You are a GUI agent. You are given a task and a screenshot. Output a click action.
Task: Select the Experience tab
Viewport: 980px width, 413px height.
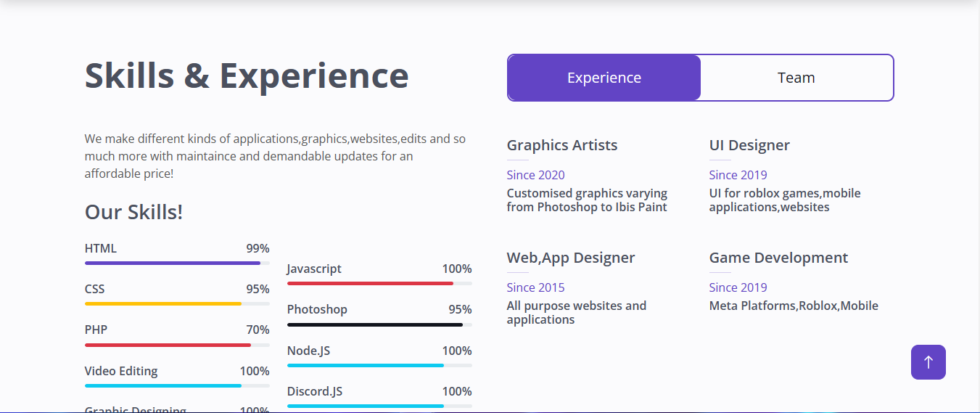[604, 78]
